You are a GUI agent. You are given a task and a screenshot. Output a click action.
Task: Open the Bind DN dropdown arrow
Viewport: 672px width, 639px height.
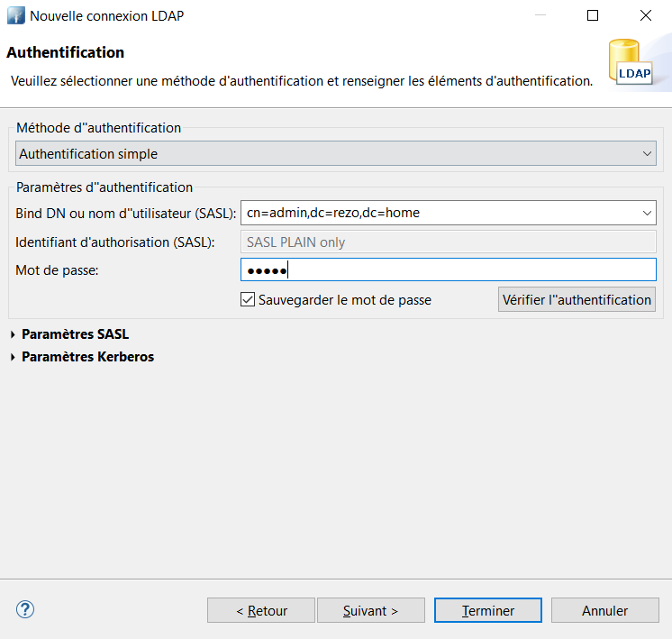647,213
